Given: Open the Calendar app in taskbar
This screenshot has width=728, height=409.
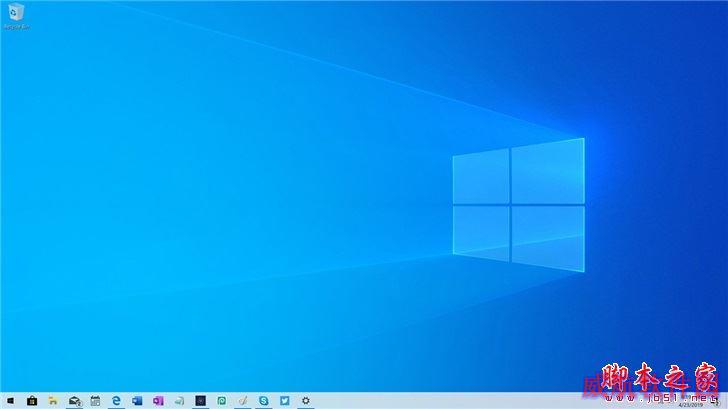Looking at the screenshot, I should click(x=95, y=401).
